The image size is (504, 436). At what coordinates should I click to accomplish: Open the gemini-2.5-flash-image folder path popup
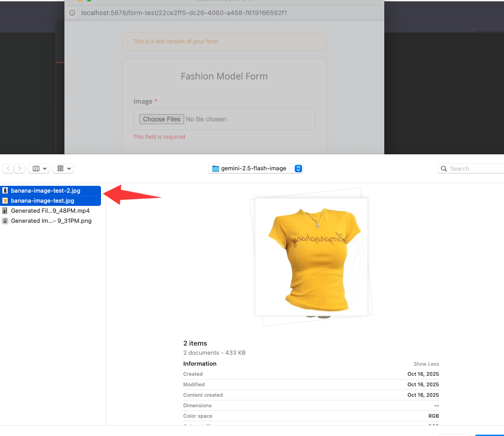pos(255,168)
